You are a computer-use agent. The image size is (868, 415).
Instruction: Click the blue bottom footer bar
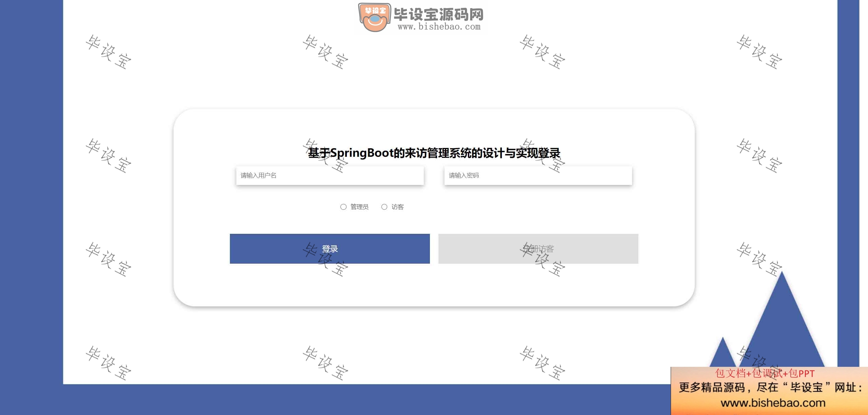pyautogui.click(x=366, y=399)
